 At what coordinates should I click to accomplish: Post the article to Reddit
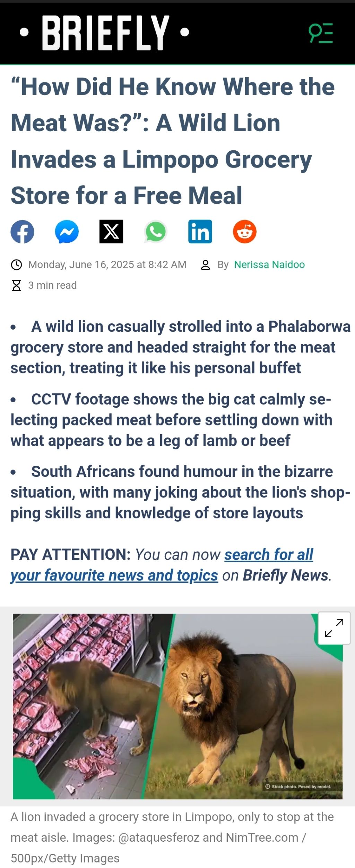[x=245, y=232]
